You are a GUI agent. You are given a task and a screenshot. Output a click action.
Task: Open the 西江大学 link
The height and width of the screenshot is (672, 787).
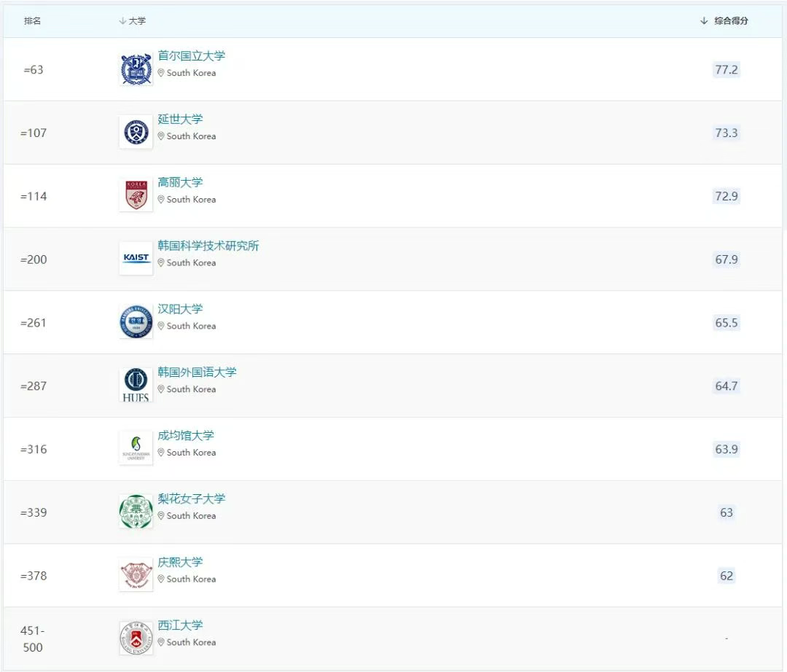[180, 625]
